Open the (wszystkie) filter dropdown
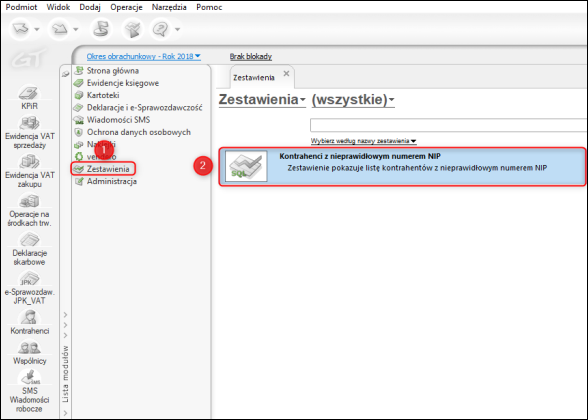Viewport: 588px width, 420px height. click(x=353, y=100)
